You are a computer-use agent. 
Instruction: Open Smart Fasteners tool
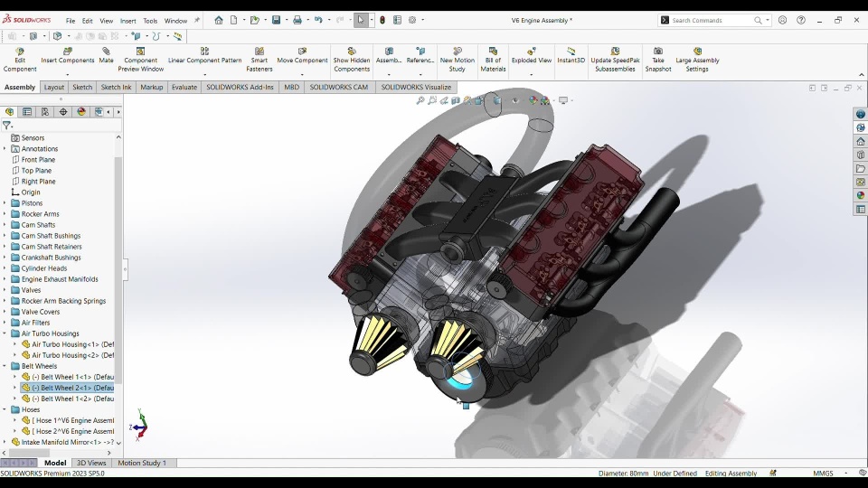(259, 52)
